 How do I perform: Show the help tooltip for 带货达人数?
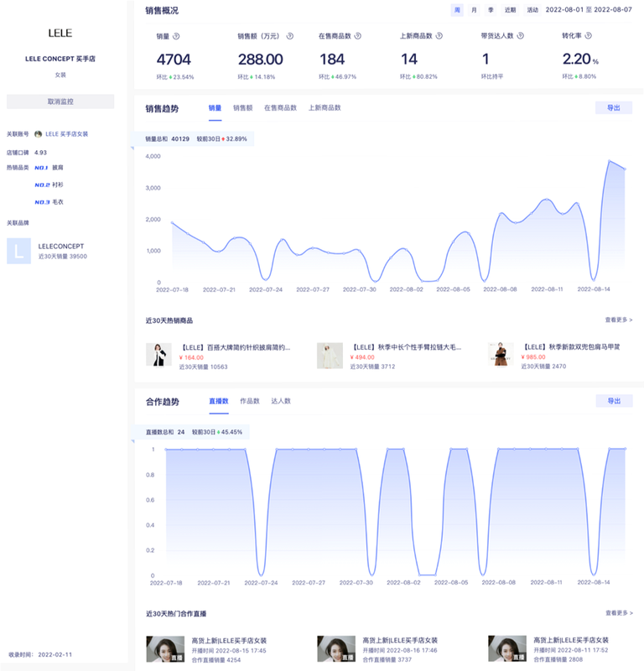(x=521, y=36)
